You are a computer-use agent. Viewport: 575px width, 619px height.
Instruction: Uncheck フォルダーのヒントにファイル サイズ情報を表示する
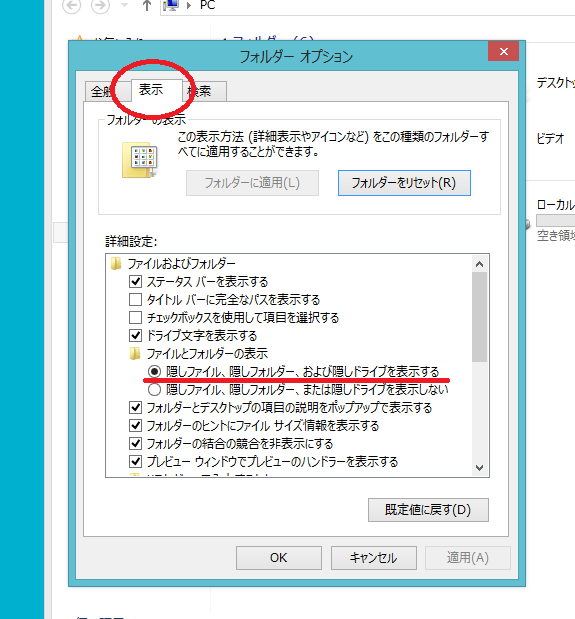click(135, 426)
